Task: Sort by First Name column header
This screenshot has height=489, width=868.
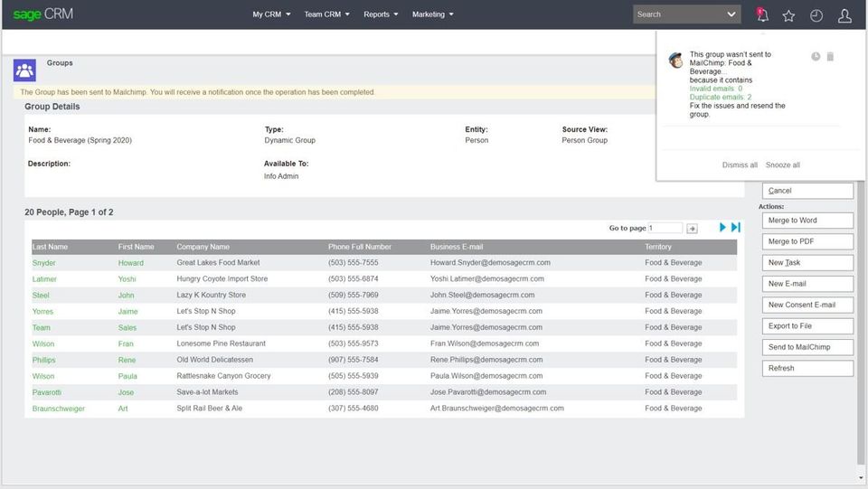Action: coord(136,247)
